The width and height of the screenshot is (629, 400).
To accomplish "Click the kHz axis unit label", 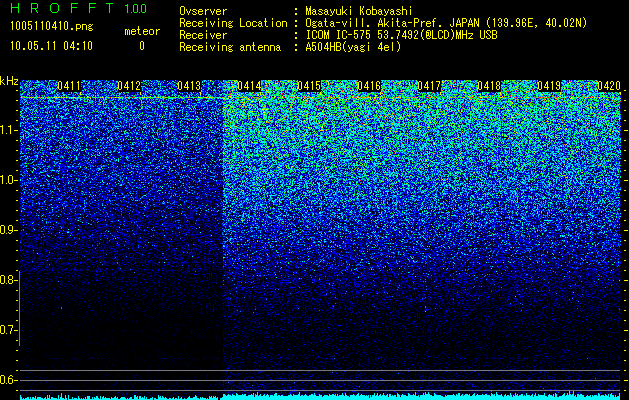I will coord(9,81).
